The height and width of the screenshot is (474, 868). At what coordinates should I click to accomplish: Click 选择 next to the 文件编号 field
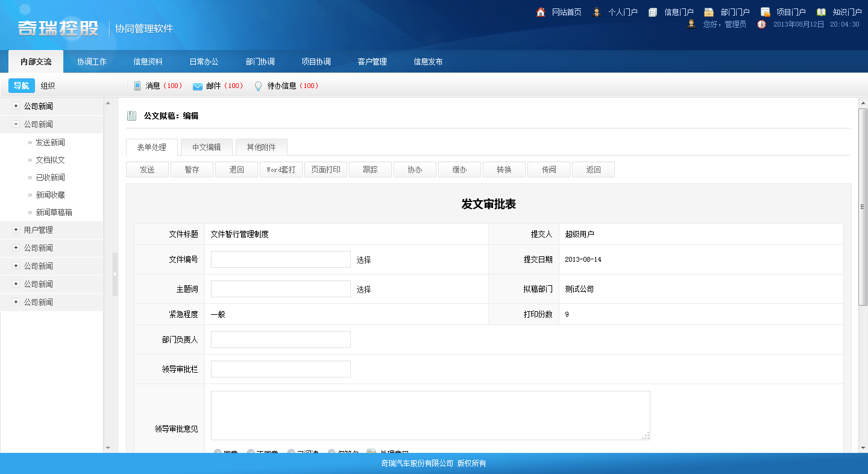pos(364,260)
